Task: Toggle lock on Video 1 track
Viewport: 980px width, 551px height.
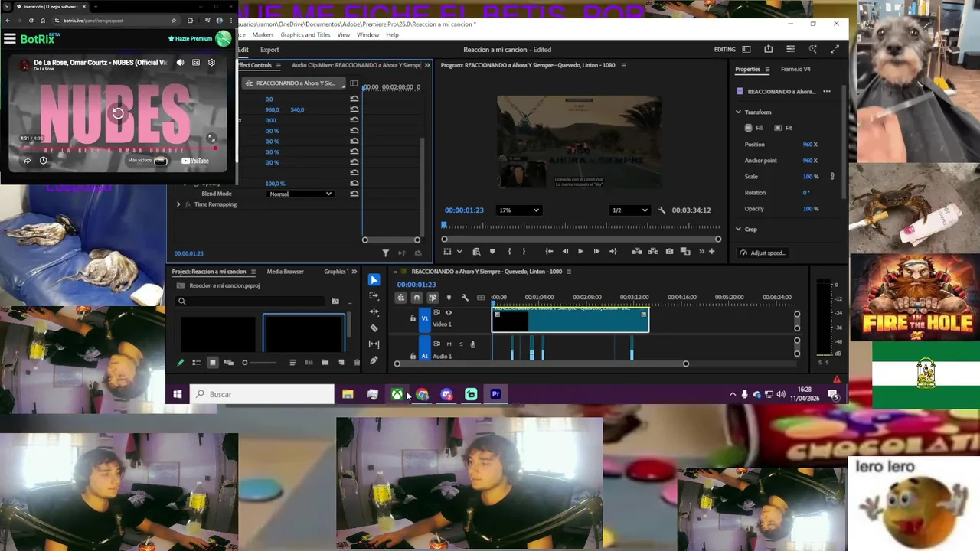Action: click(x=413, y=318)
